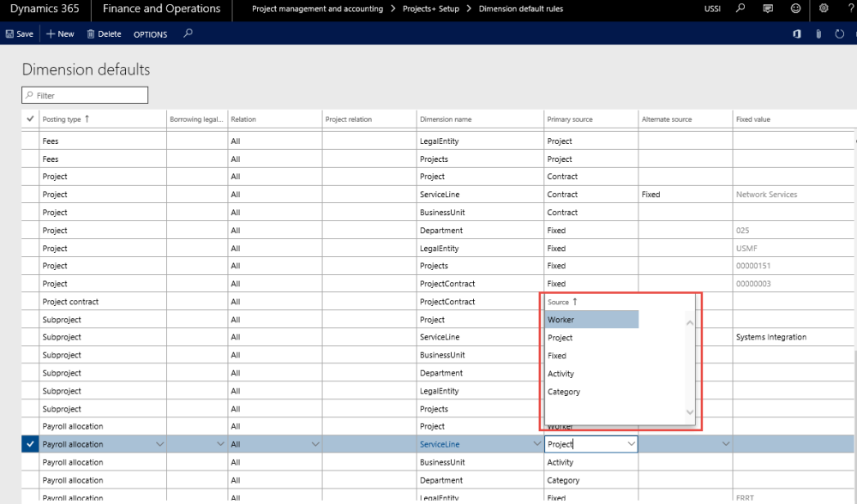The image size is (857, 504).
Task: Expand Primary source dropdown arrow on selected row
Action: [632, 444]
